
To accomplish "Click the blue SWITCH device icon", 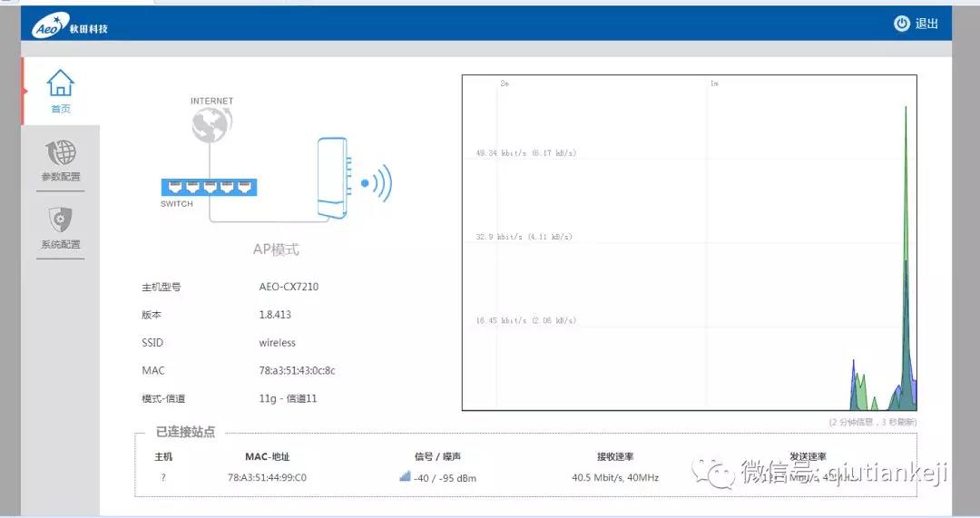I will [x=210, y=187].
